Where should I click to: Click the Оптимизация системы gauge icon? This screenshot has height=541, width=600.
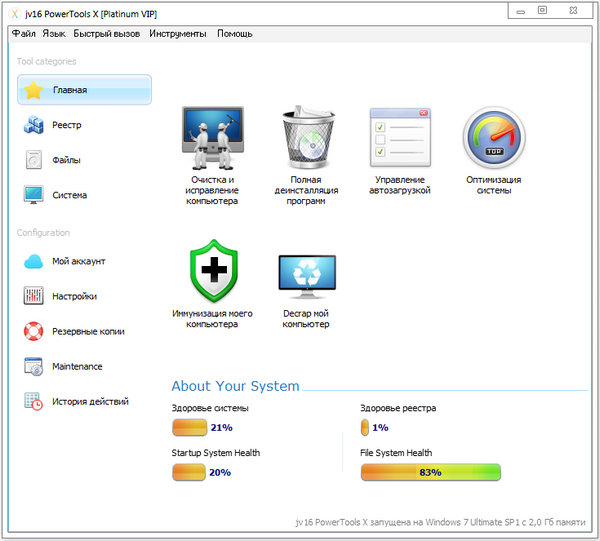[493, 138]
